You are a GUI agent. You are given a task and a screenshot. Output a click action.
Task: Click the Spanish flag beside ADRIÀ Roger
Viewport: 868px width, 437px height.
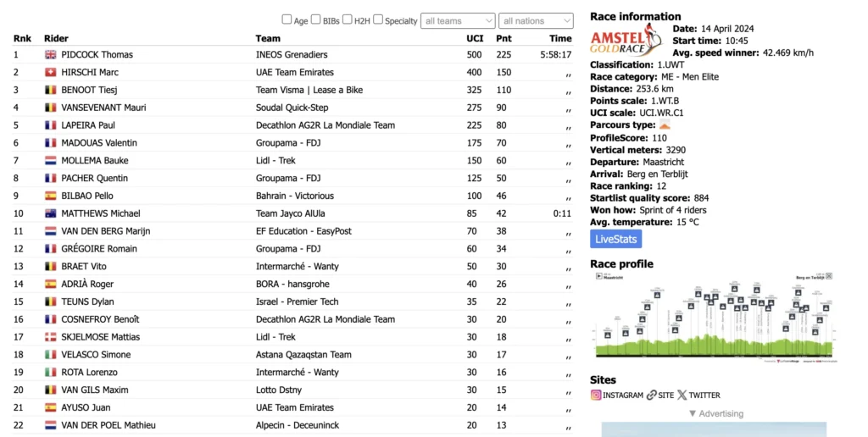coord(50,284)
